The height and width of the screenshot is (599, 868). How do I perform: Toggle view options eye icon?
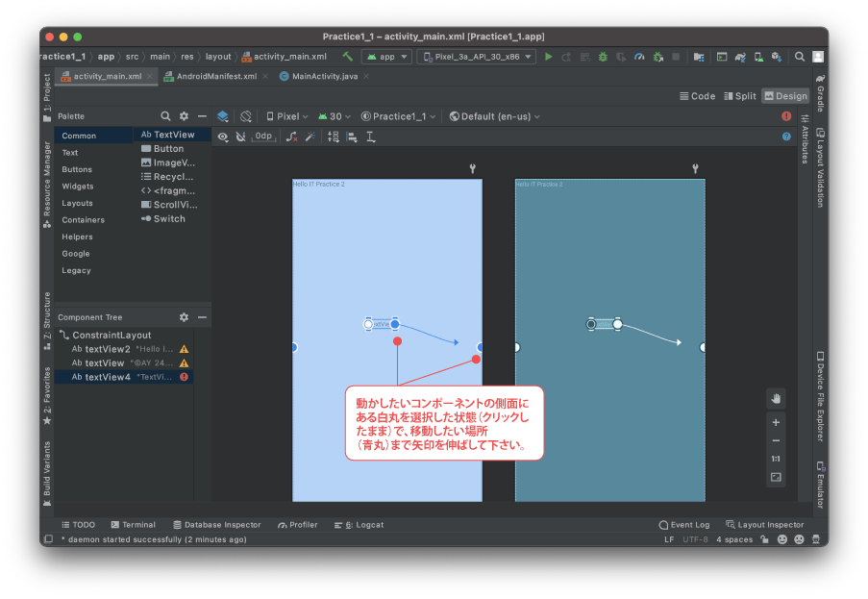tap(223, 137)
